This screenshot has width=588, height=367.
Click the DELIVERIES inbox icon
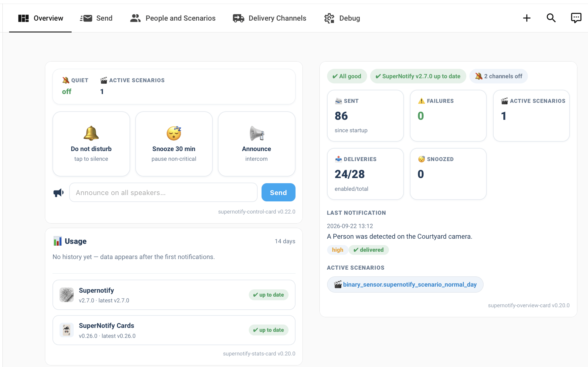pyautogui.click(x=338, y=159)
